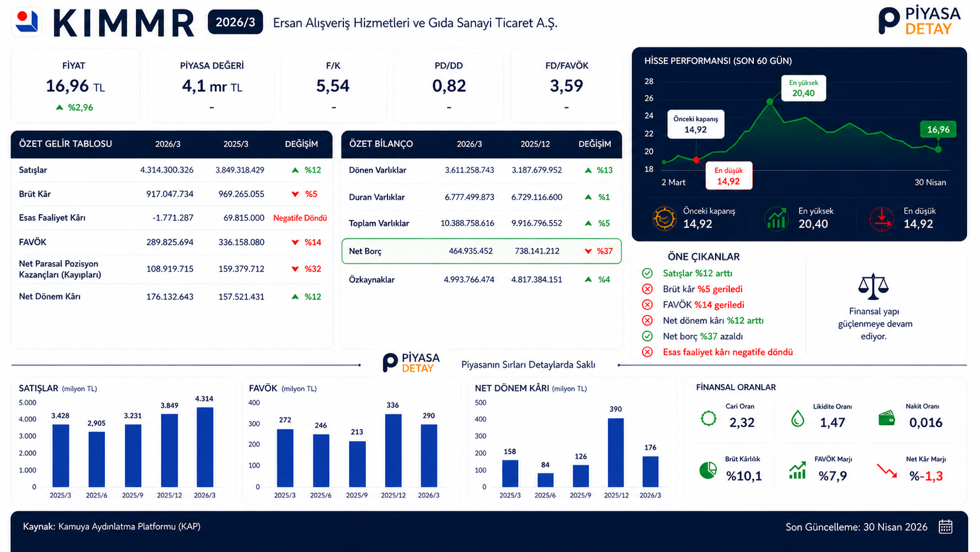Click the up arrow in the Dönen Varlıklar row
The width and height of the screenshot is (980, 552).
(588, 170)
